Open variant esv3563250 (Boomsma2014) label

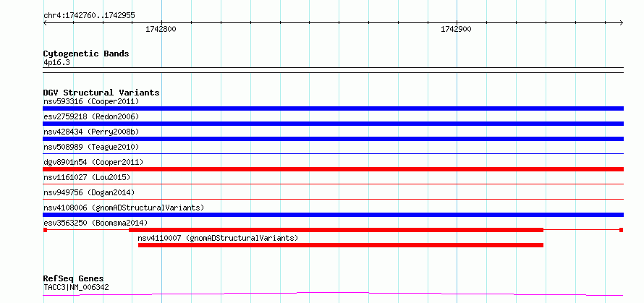(x=96, y=223)
